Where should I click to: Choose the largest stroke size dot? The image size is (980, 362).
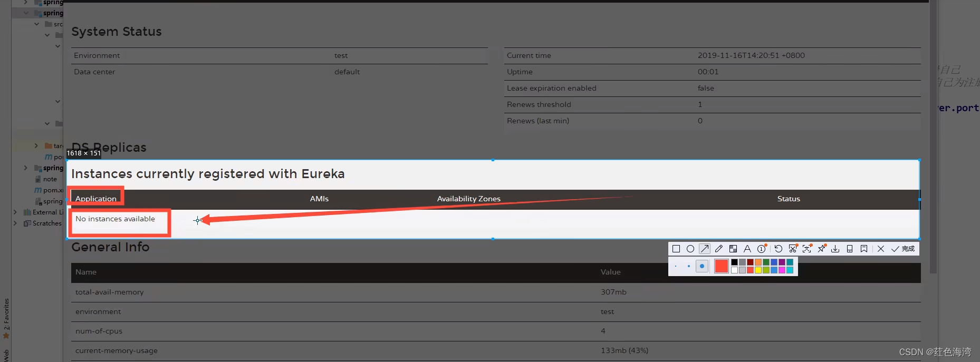[702, 266]
